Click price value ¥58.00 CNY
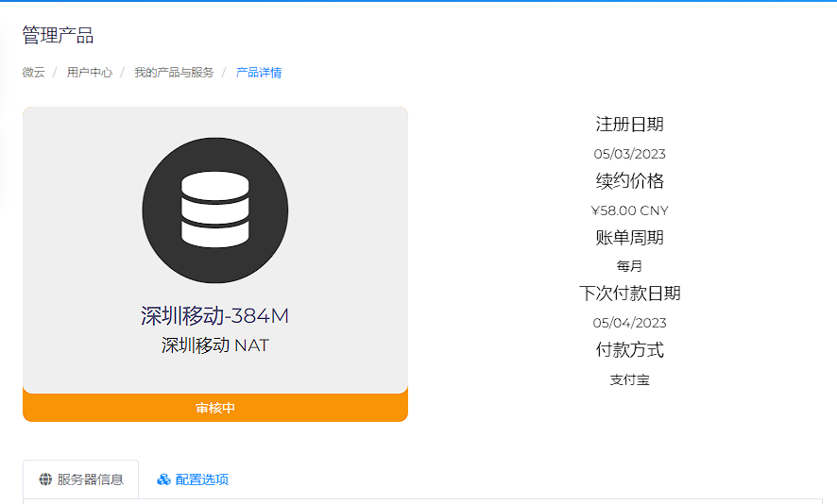 pos(630,210)
